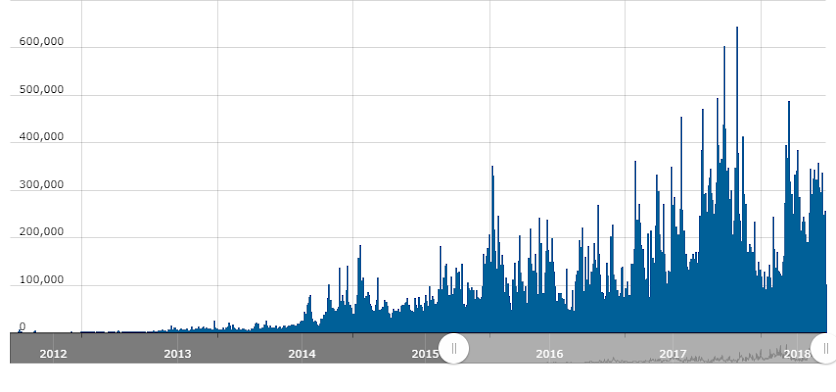Click the left range slider handle near 2015
Screen dimensions: 836x392
(454, 348)
